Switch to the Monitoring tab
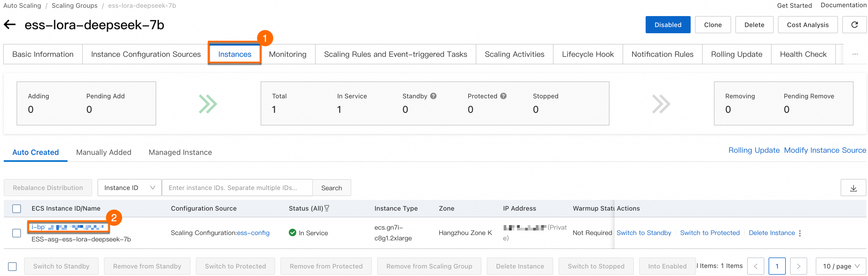The image size is (868, 276). tap(287, 54)
